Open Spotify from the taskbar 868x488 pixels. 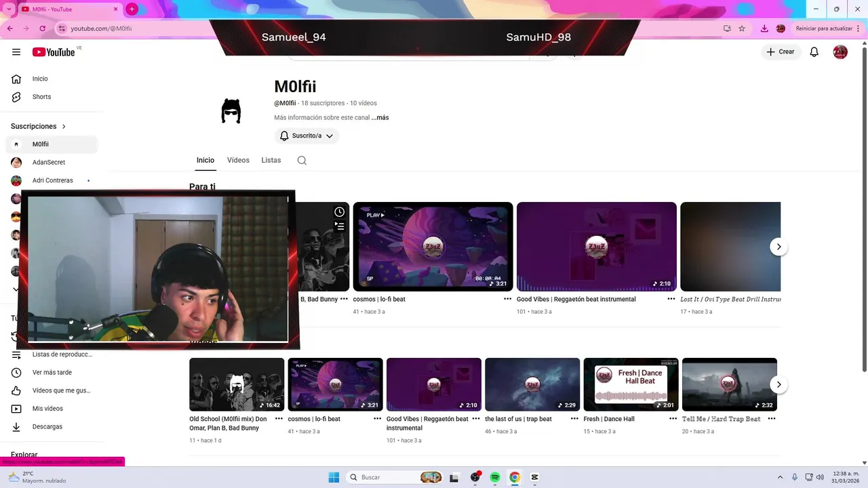(x=495, y=477)
